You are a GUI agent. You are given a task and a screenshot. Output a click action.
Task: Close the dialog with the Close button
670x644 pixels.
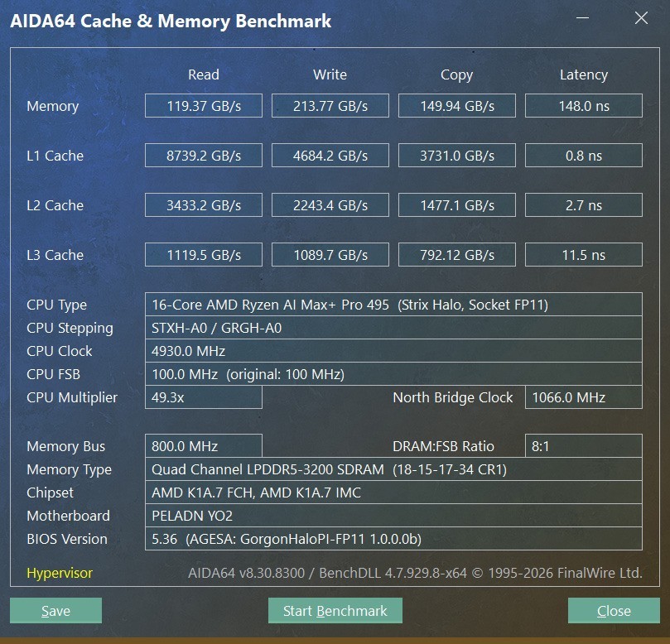614,611
